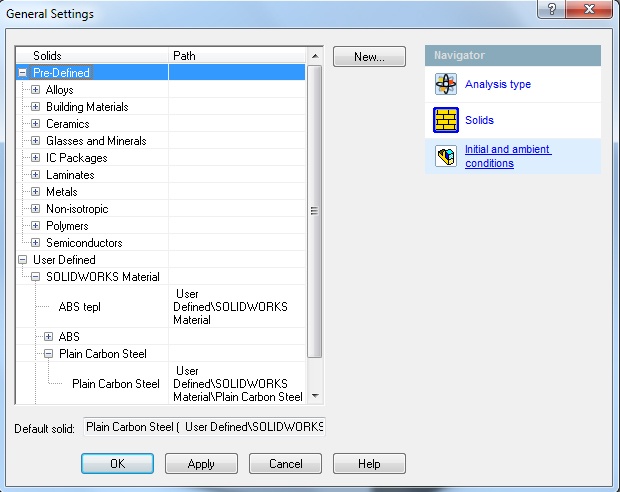
Task: Expand the ABS folder node
Action: tap(48, 337)
